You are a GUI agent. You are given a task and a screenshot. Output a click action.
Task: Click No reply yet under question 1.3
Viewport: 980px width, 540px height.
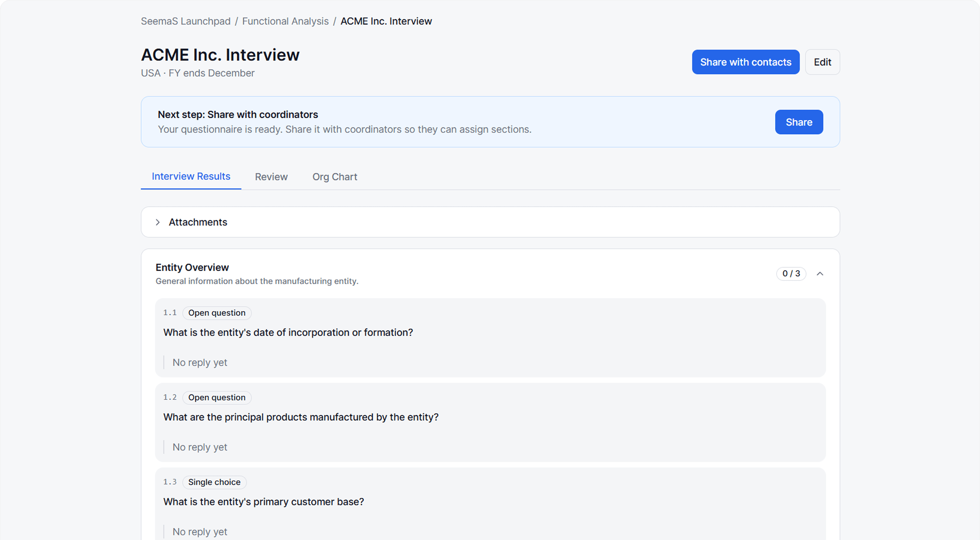point(200,532)
